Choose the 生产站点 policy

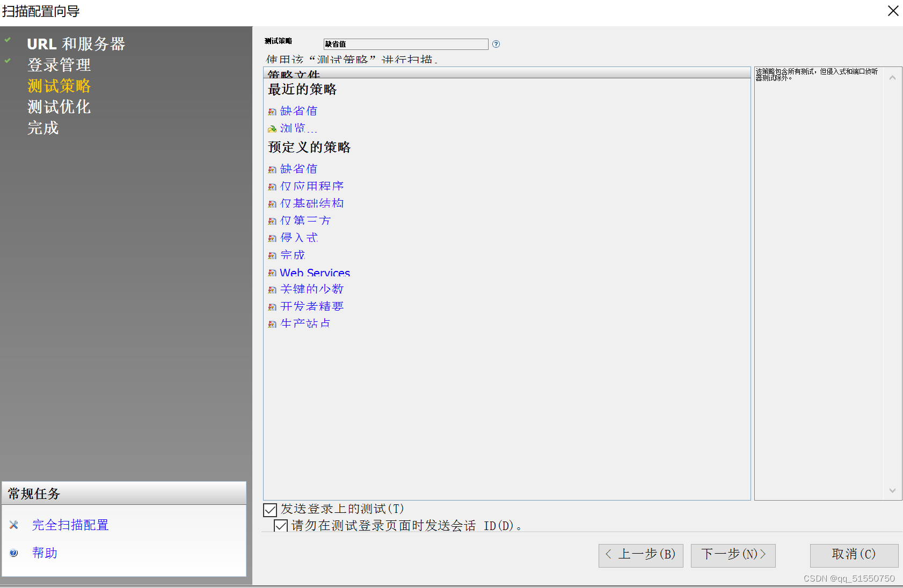tap(305, 324)
